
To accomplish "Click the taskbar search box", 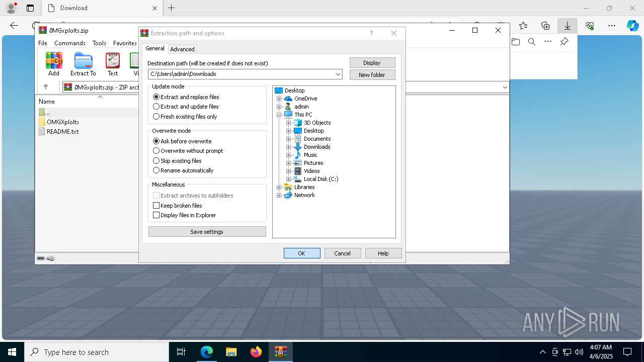I will 97,352.
